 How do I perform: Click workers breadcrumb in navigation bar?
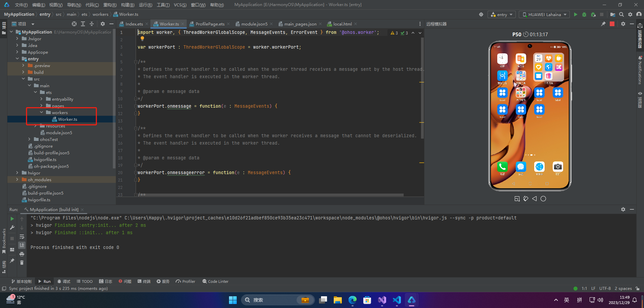pos(100,14)
